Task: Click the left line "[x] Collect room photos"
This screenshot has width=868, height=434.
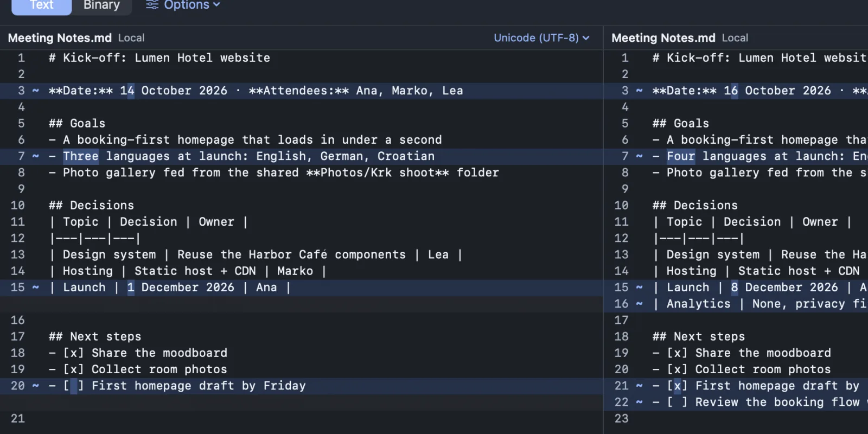Action: [138, 369]
